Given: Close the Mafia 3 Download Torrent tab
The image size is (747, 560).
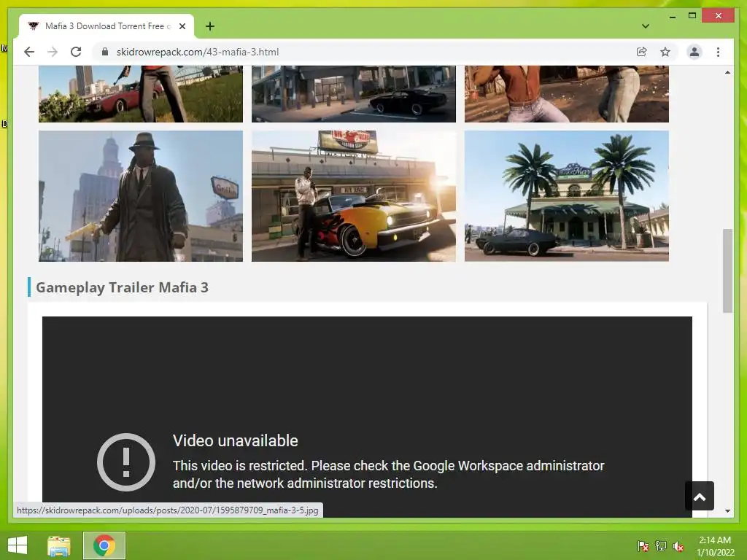Looking at the screenshot, I should (x=182, y=26).
